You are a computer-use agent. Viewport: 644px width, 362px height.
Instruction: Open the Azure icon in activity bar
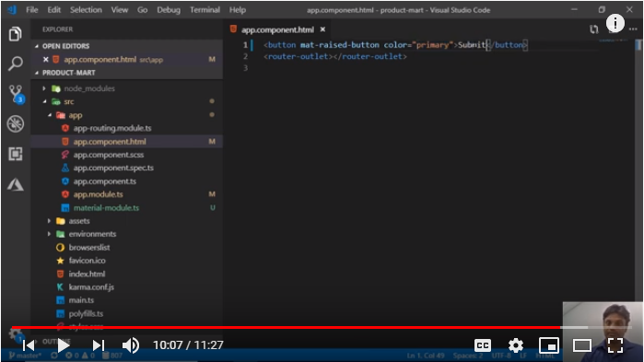(16, 185)
